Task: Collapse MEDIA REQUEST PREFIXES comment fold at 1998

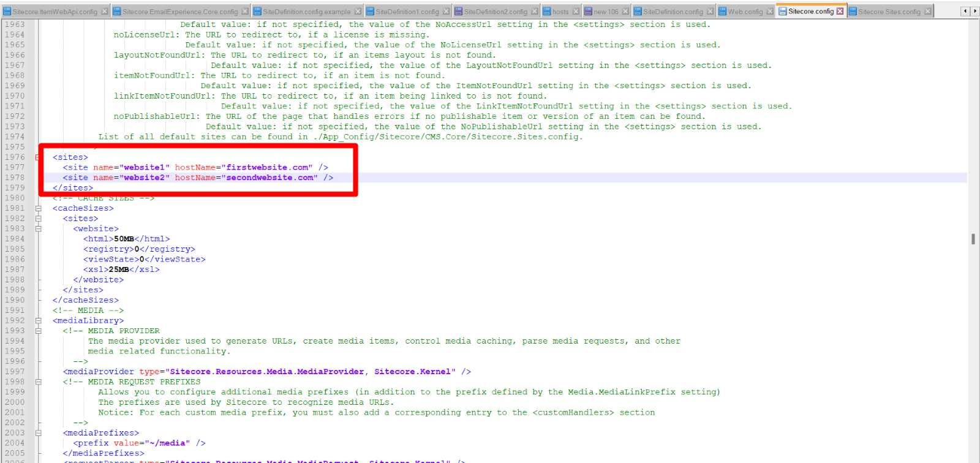Action: (38, 382)
